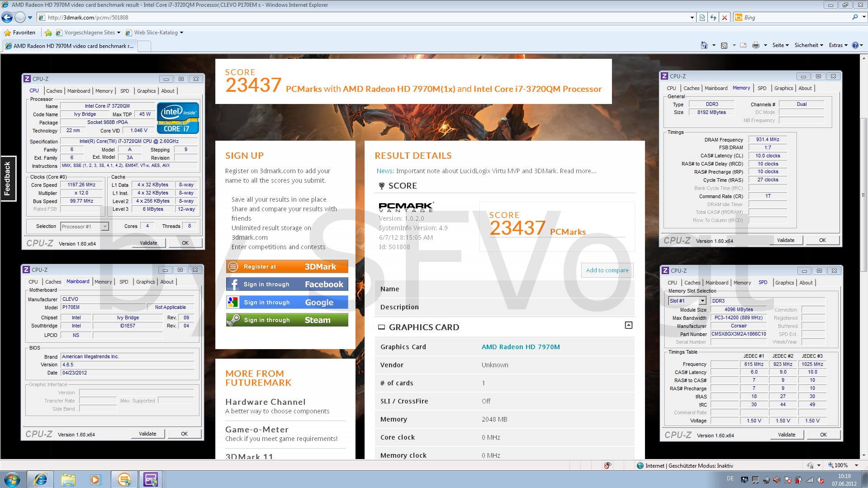
Task: Print the page using the printer icon
Action: [755, 45]
